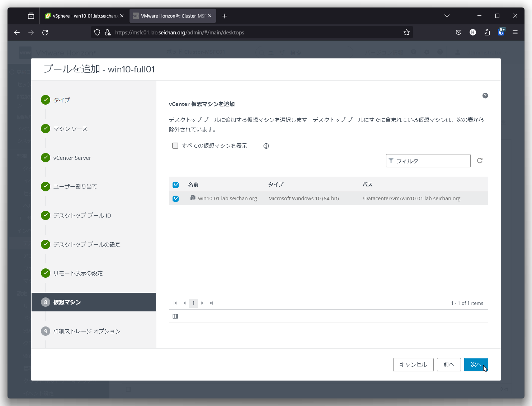This screenshot has height=406, width=532.
Task: Click in the フィルタ filter field
Action: (428, 161)
